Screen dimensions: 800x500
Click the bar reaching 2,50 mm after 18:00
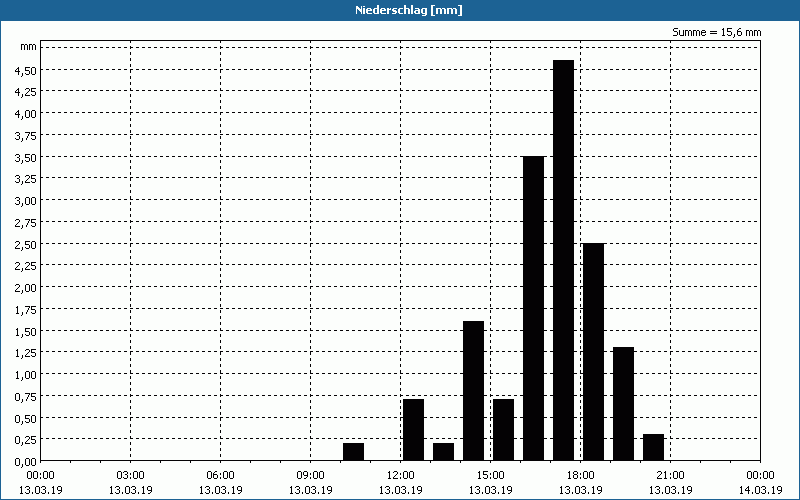pyautogui.click(x=593, y=352)
